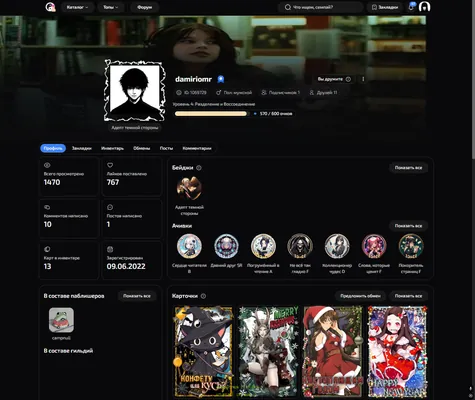This screenshot has height=400, width=475.
Task: Click Показать все for Ачивки
Action: coord(408,226)
